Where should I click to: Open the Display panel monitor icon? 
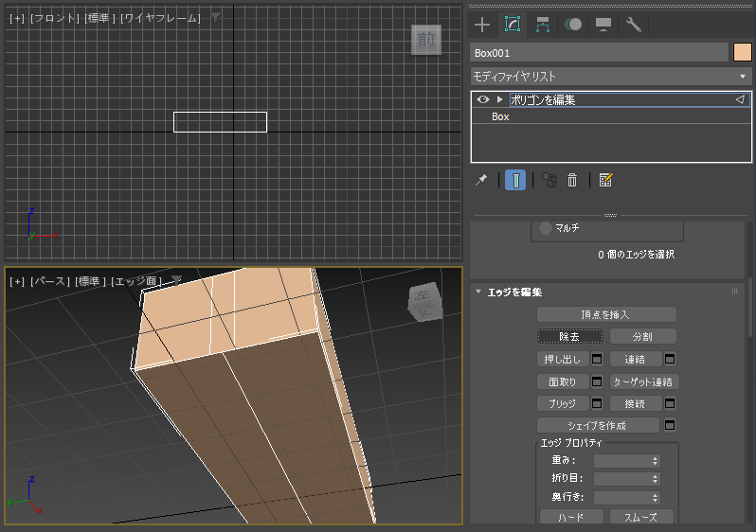click(603, 25)
